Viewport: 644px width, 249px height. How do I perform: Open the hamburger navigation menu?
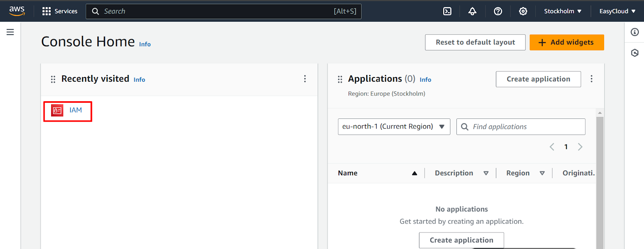pyautogui.click(x=10, y=32)
